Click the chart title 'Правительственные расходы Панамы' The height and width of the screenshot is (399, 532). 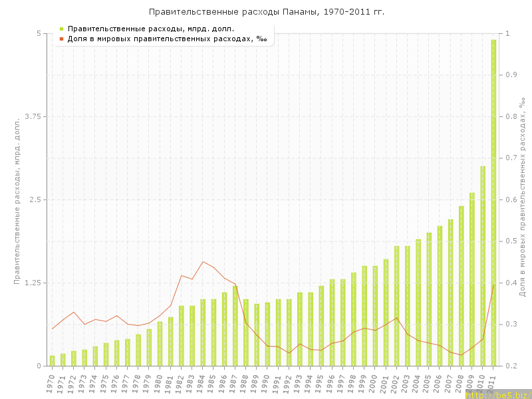pos(266,12)
